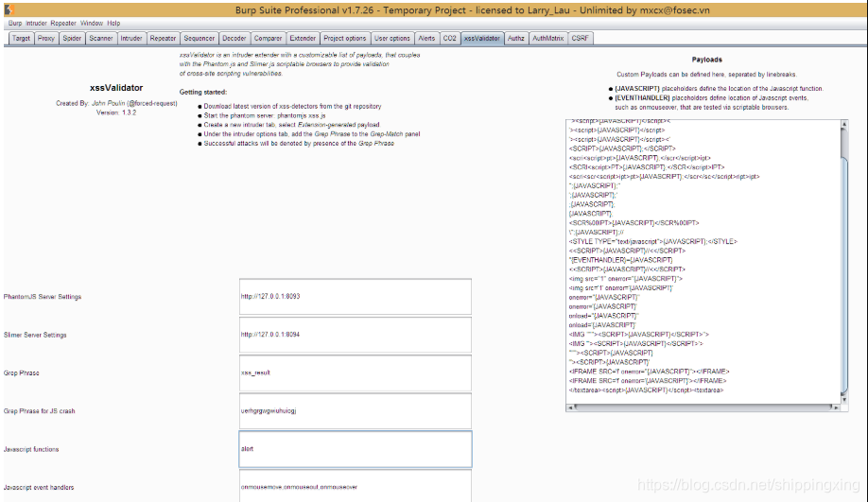Click payload line </textarea><script>{JAVASCRIPT}</script><textarea>

click(x=646, y=390)
